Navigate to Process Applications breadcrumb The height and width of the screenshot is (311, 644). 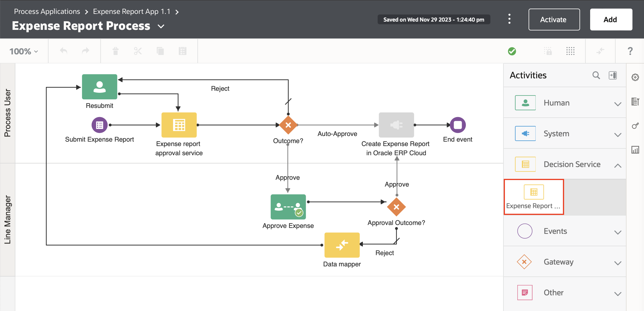pyautogui.click(x=47, y=11)
